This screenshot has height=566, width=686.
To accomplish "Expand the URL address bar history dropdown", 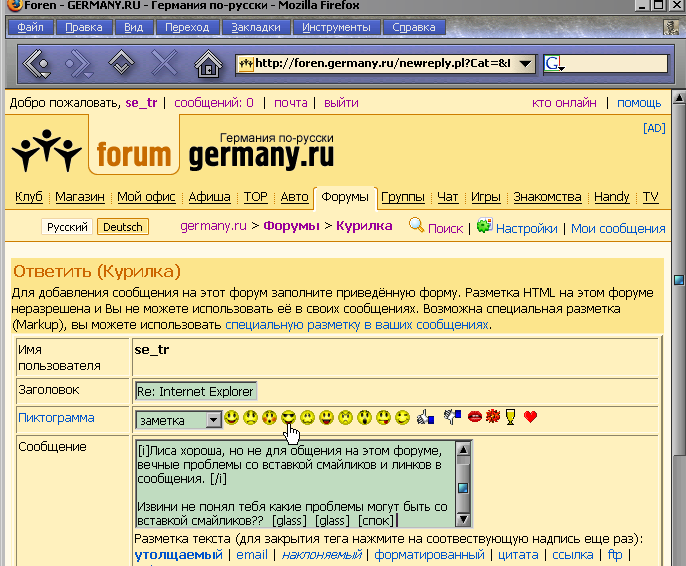I will pyautogui.click(x=526, y=64).
